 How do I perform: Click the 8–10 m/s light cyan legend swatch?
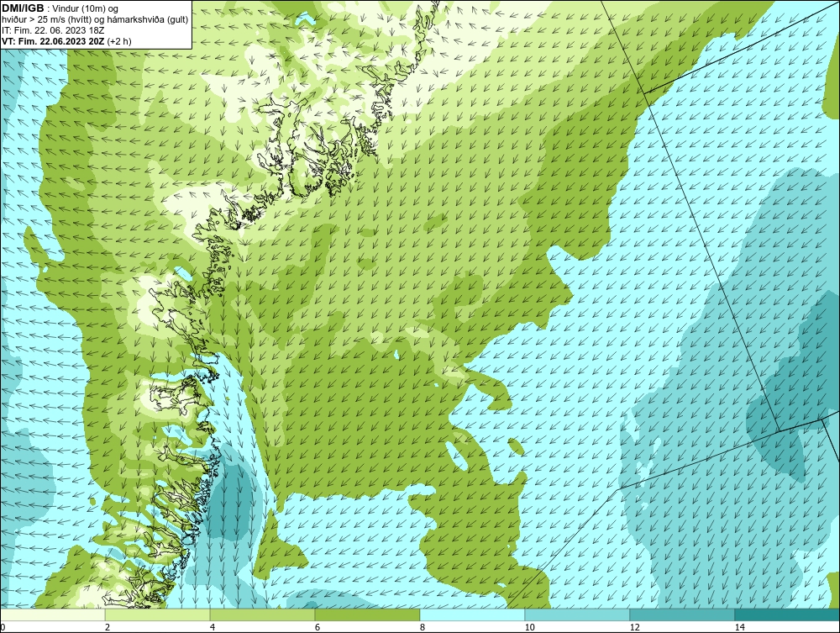[x=472, y=615]
